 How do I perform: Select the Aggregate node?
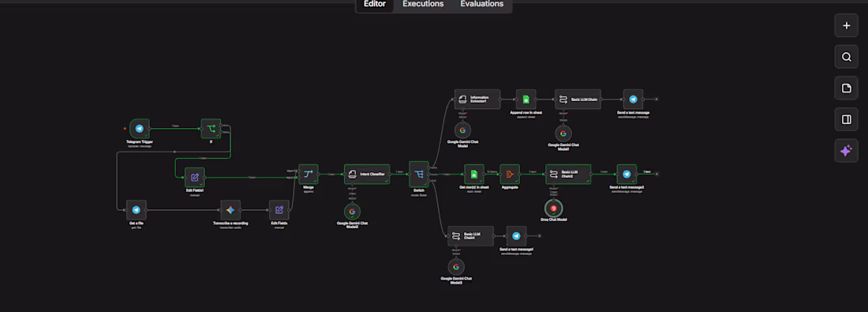click(x=509, y=174)
